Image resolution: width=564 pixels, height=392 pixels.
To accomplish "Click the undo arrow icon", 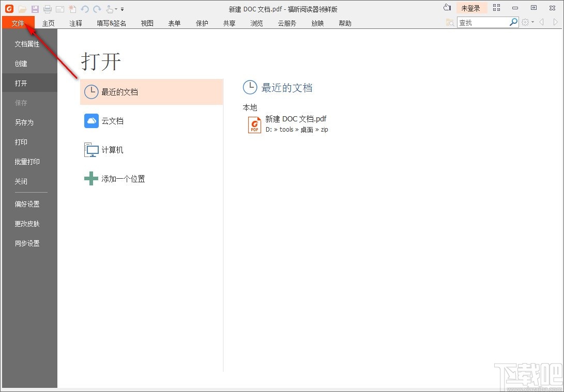I will click(x=85, y=9).
